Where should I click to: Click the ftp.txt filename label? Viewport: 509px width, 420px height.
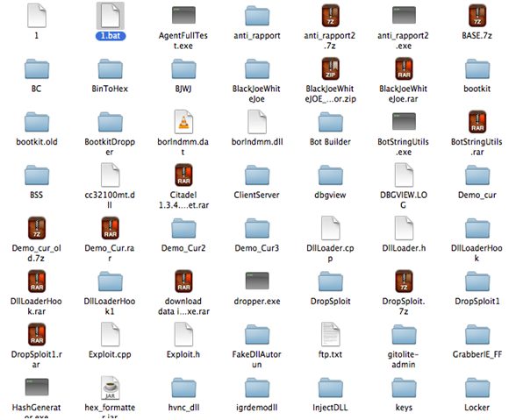click(331, 354)
